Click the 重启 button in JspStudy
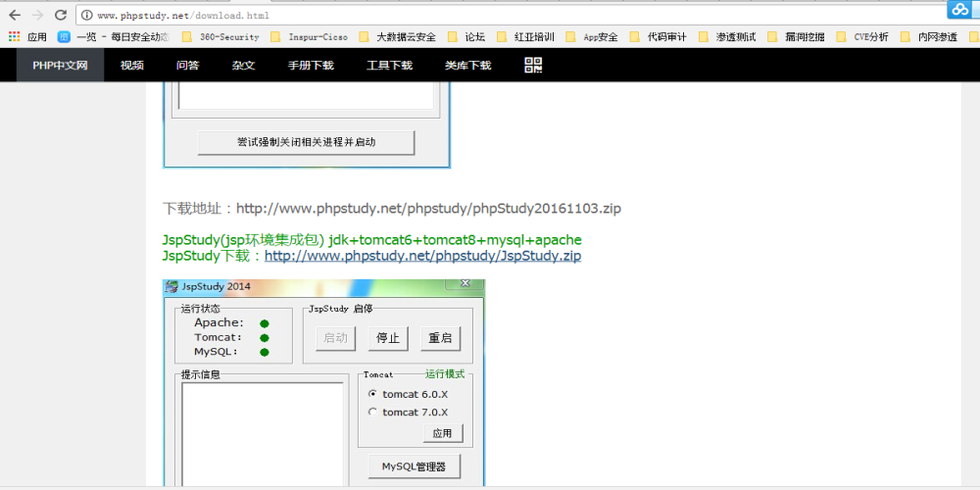The image size is (980, 490). click(441, 339)
